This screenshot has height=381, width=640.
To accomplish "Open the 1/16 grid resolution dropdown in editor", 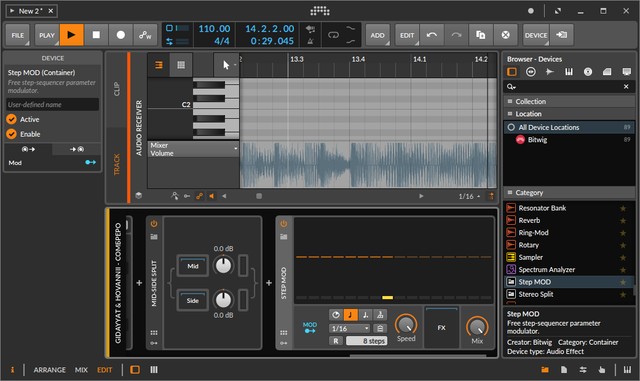I will click(x=469, y=196).
